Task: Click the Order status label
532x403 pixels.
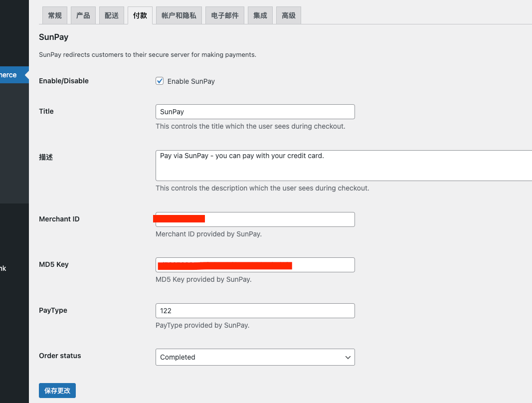Action: [60, 356]
